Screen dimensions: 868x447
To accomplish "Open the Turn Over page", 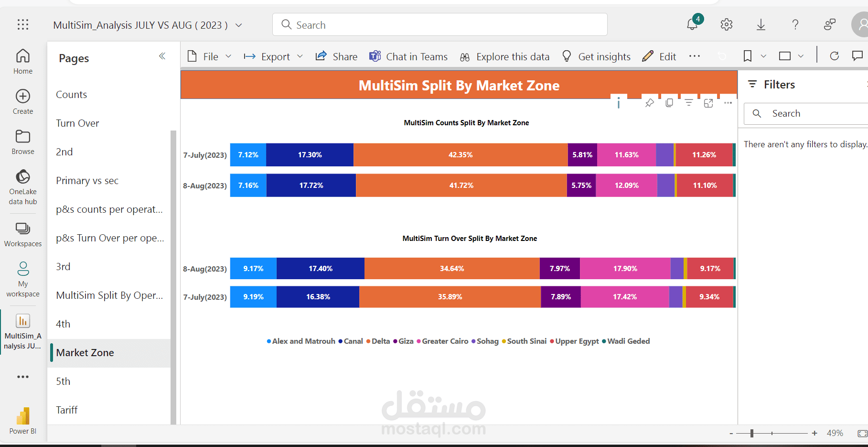I will pyautogui.click(x=109, y=123).
